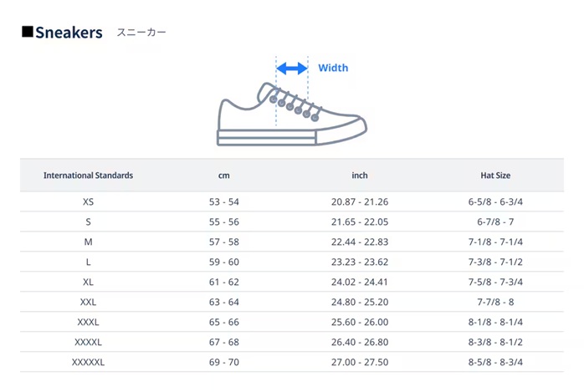The height and width of the screenshot is (392, 584).
Task: Click the International Standards column header
Action: click(88, 176)
